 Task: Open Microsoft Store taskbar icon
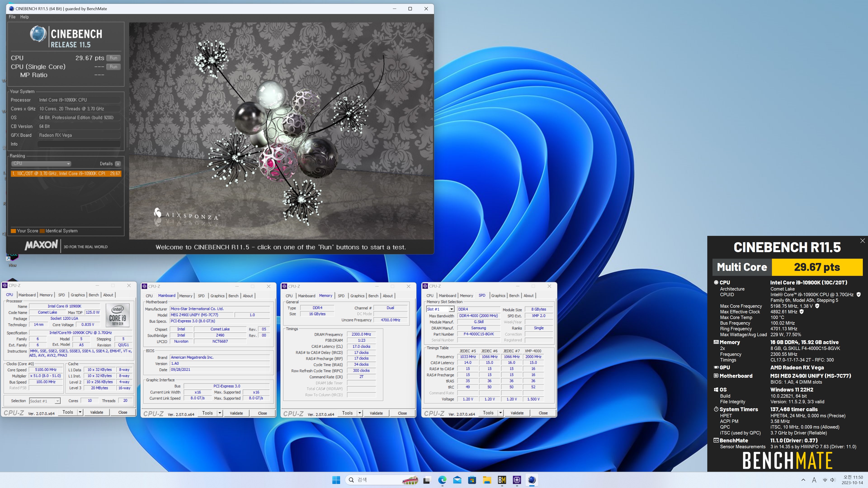[472, 480]
